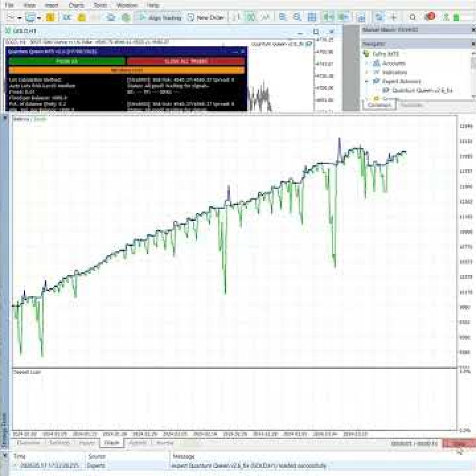This screenshot has width=476, height=476.
Task: Click the green connection status icon
Action: pyautogui.click(x=456, y=17)
